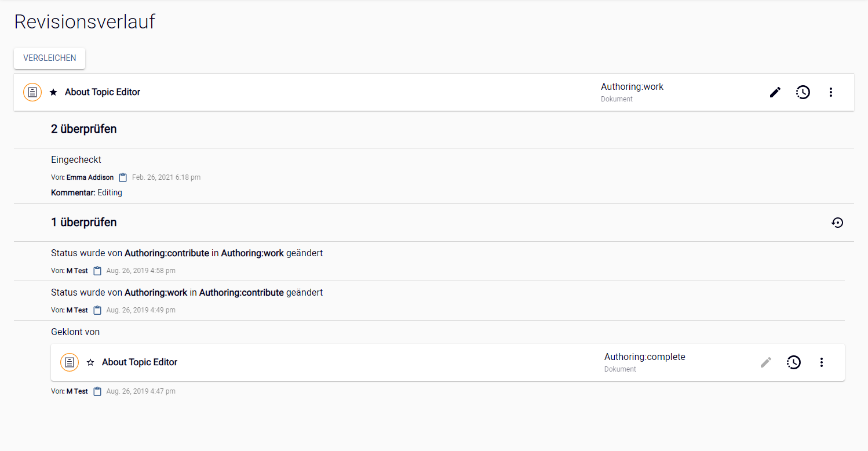This screenshot has width=868, height=451.
Task: Click date 'Feb. 26, 2021 6:18 pm'
Action: tap(166, 177)
